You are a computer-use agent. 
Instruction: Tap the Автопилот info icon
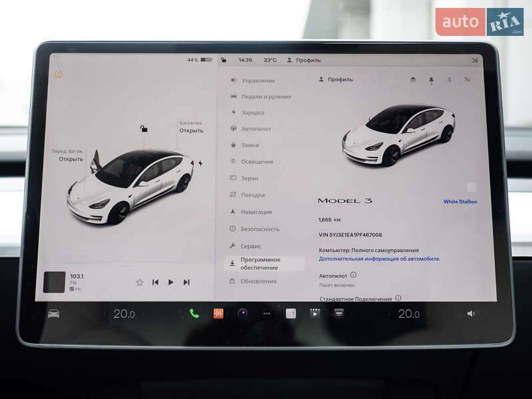353,275
